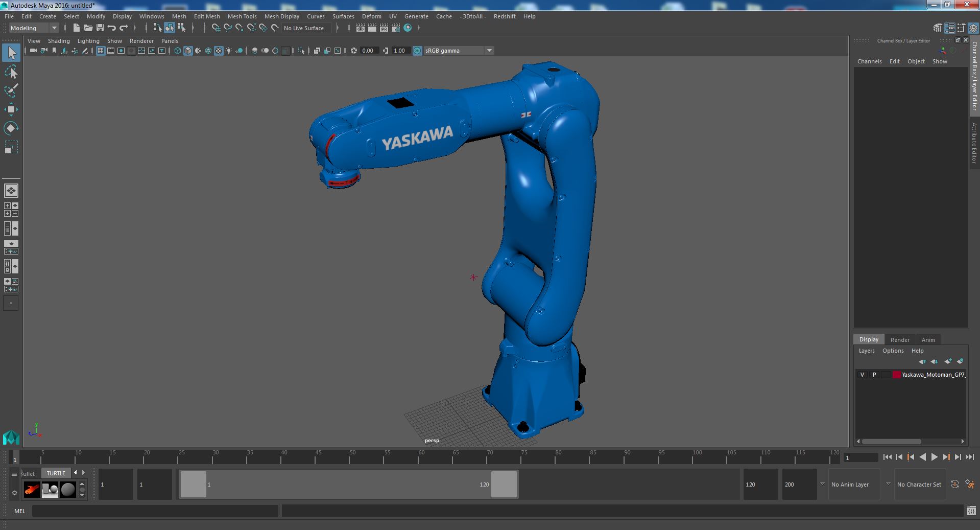
Task: Save the current scene from toolbar
Action: (x=100, y=28)
